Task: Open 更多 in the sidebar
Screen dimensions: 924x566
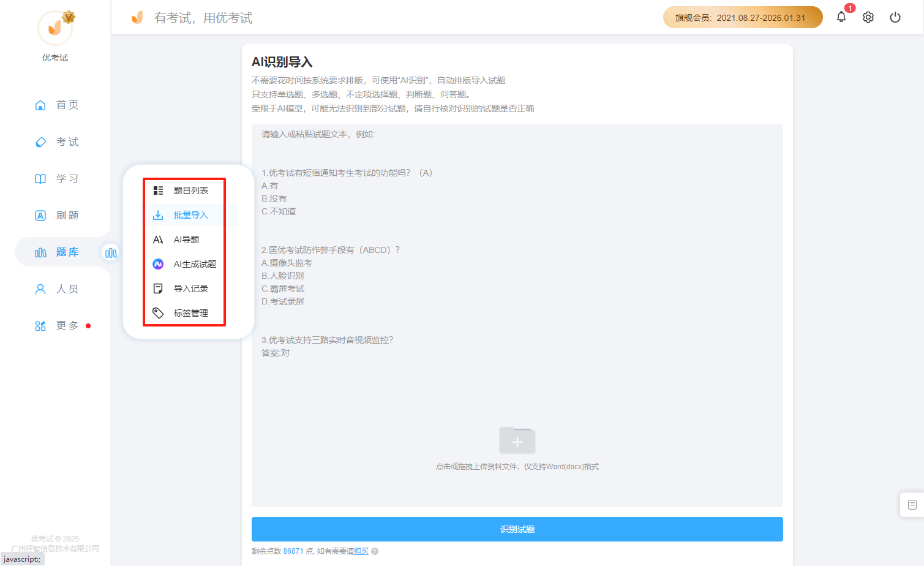Action: [x=67, y=326]
